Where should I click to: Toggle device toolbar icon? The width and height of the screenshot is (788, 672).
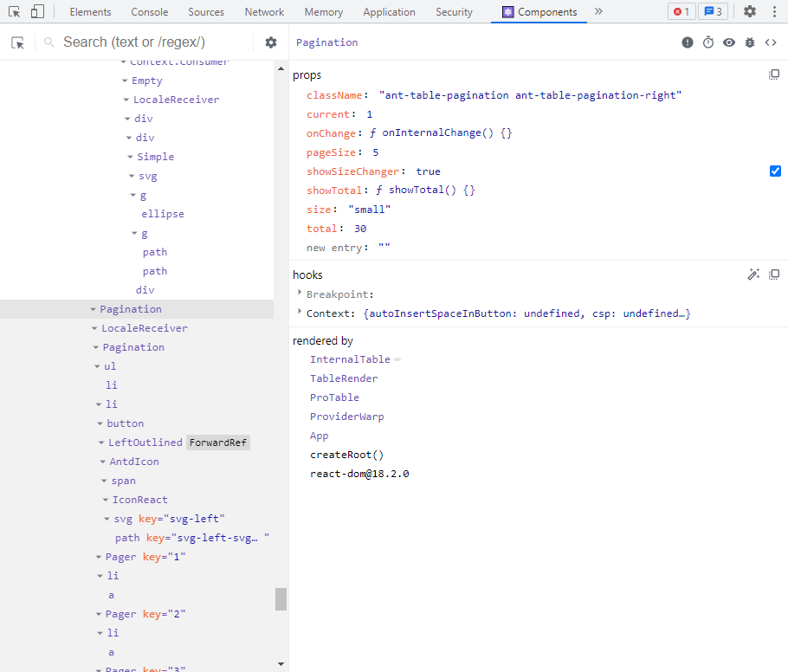pyautogui.click(x=37, y=11)
